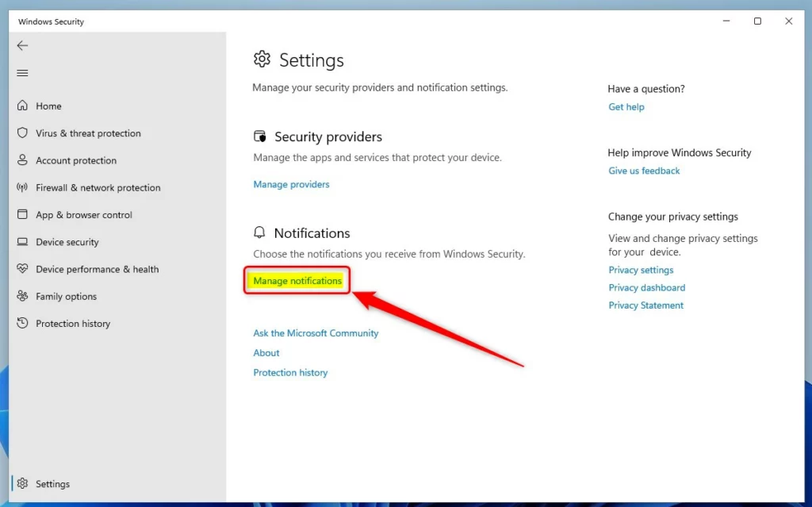Click 'Have a question?' text
Viewport: 812px width, 507px height.
645,89
